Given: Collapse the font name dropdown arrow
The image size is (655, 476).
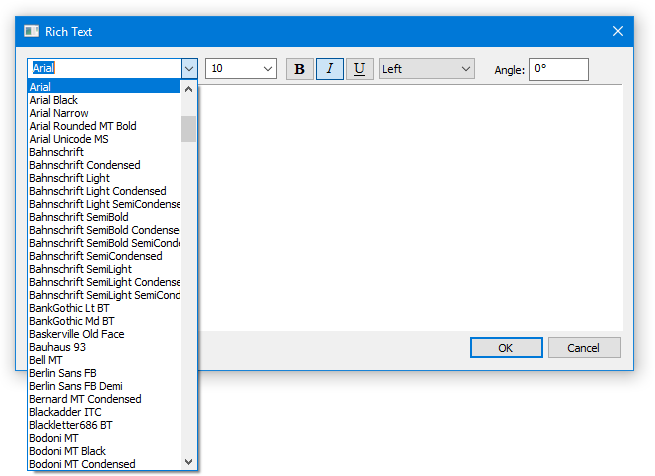Looking at the screenshot, I should pyautogui.click(x=189, y=69).
